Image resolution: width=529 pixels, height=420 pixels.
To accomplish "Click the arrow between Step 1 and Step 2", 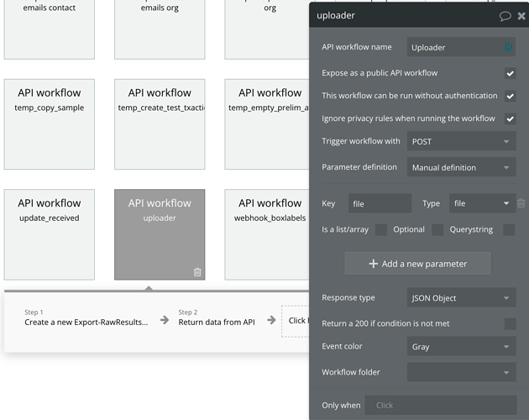I will [165, 320].
